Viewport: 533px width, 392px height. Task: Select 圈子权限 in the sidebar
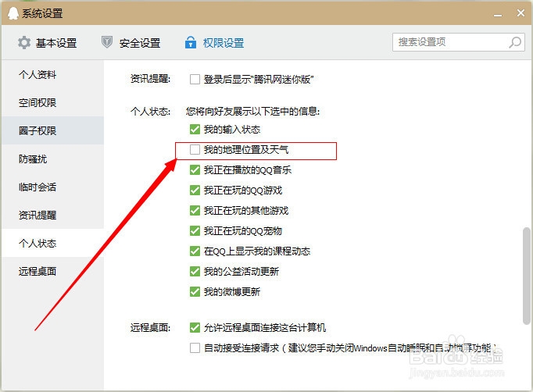(52, 130)
